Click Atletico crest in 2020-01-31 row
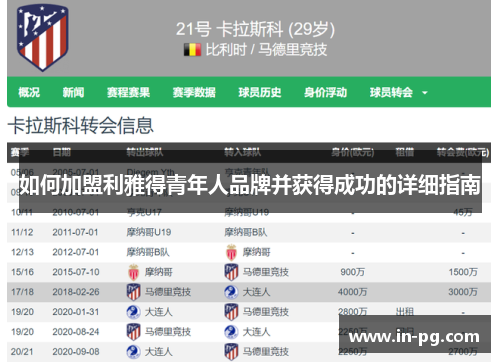Image resolution: width=500 pixels, height=362 pixels. pos(231,312)
